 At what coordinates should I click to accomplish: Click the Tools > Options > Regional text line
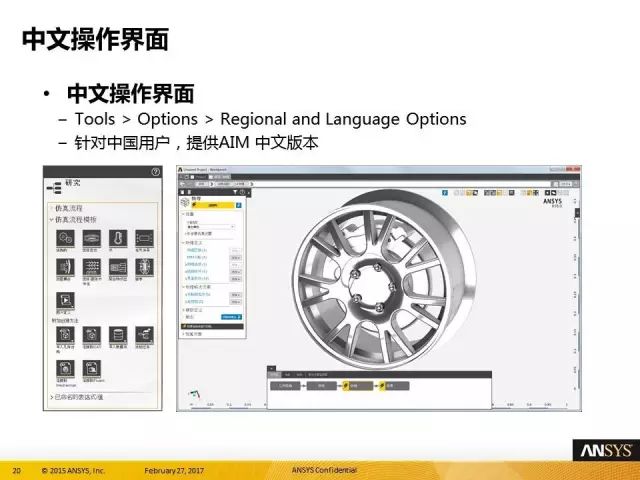point(270,119)
